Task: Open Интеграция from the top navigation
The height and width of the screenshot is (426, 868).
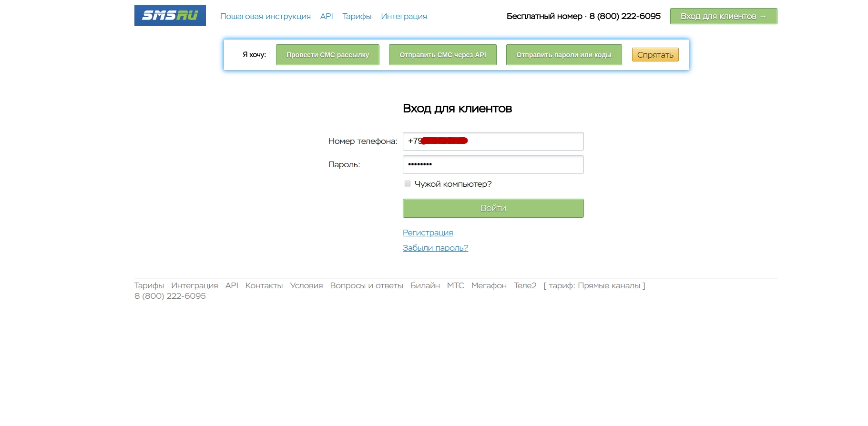Action: [404, 16]
